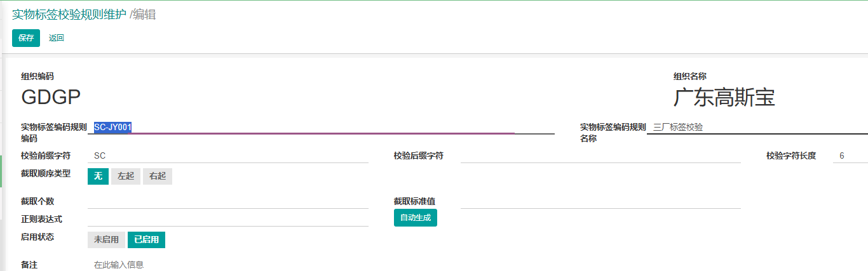Click the 截取标准值 input field
This screenshot has height=271, width=868.
(x=600, y=201)
